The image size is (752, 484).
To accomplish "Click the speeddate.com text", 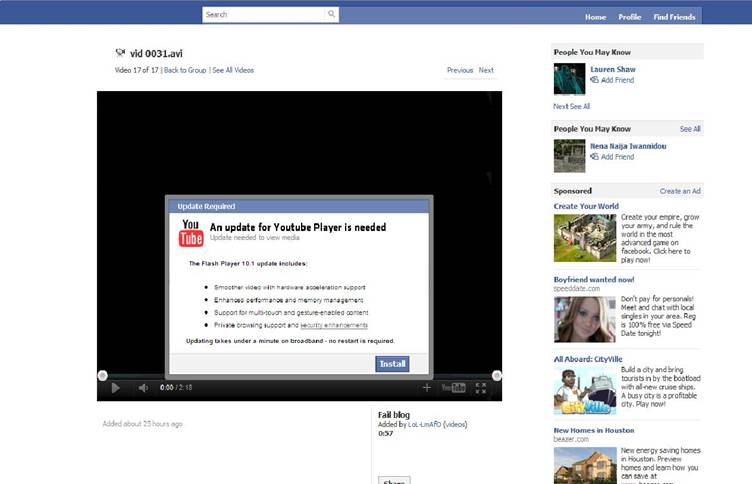I will coord(576,288).
